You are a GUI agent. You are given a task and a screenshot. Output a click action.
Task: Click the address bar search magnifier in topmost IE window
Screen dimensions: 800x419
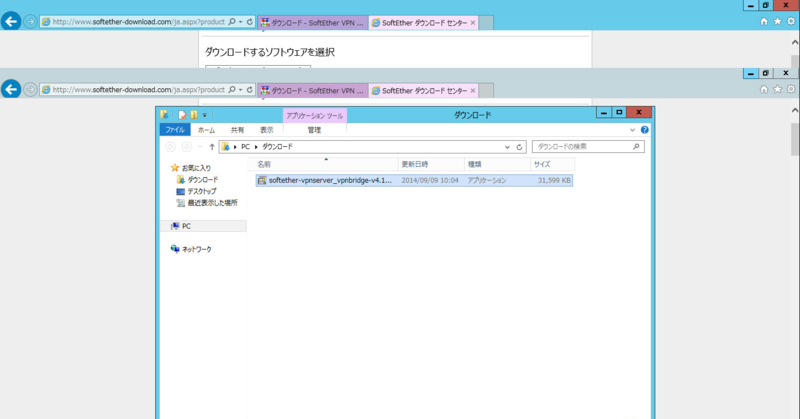232,22
